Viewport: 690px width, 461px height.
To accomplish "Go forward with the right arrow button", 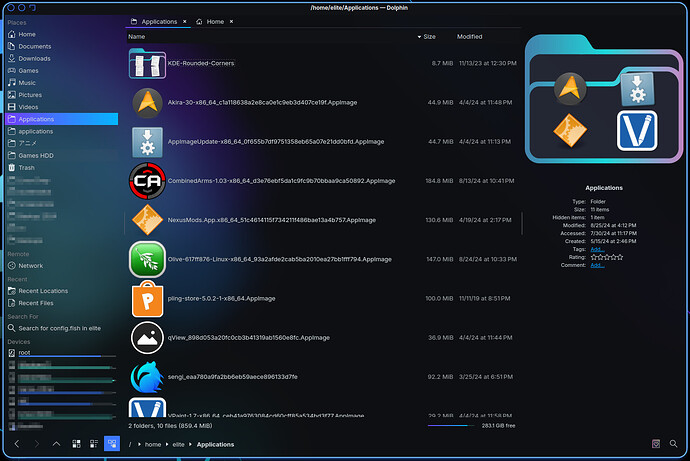I will tap(37, 444).
